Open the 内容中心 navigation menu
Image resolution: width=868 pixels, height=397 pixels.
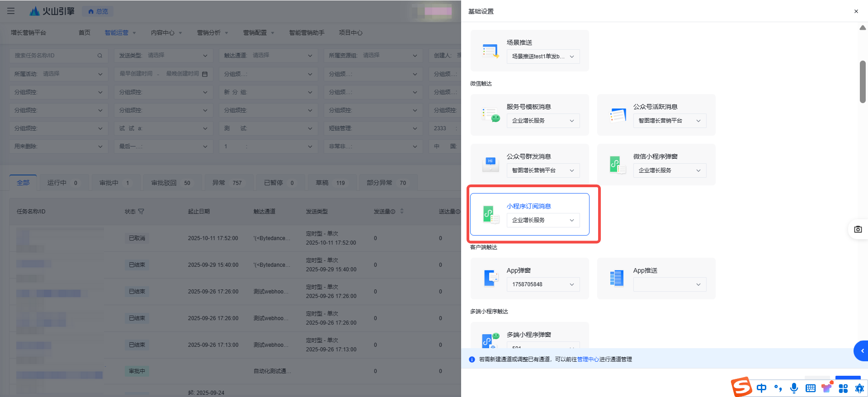[x=166, y=33]
